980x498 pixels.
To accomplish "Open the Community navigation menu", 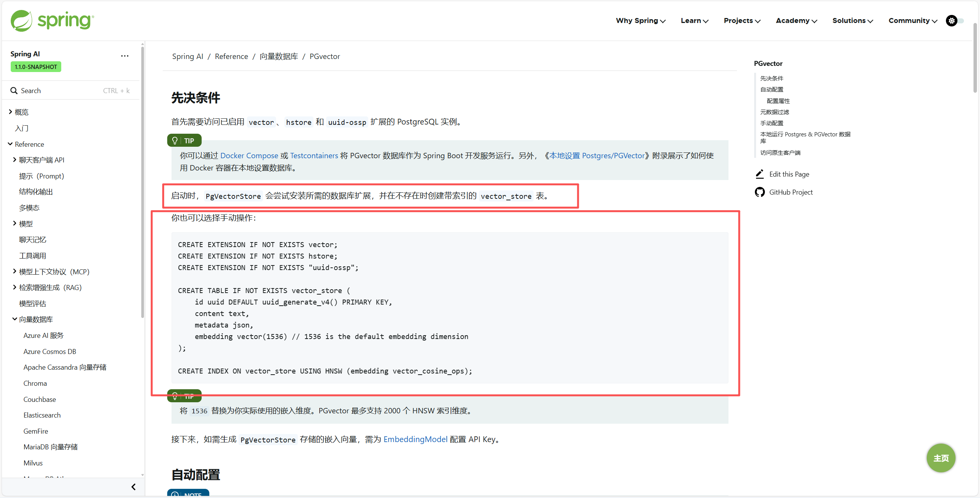I will pos(913,21).
